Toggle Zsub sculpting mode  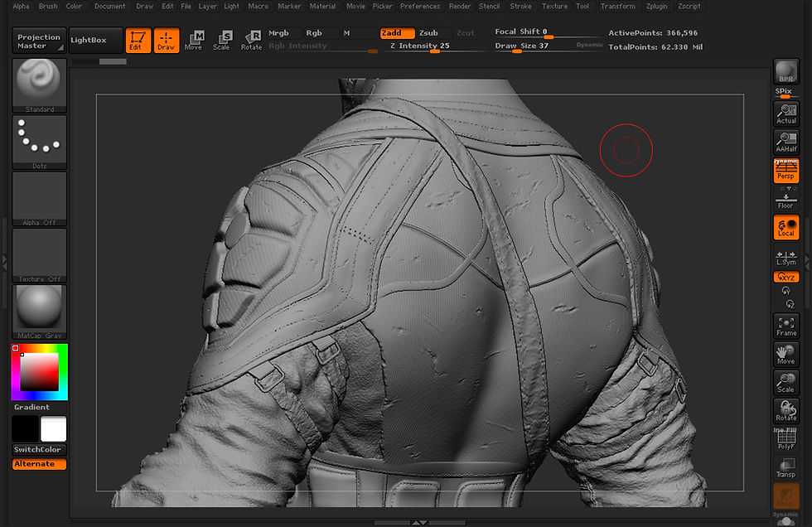coord(428,33)
